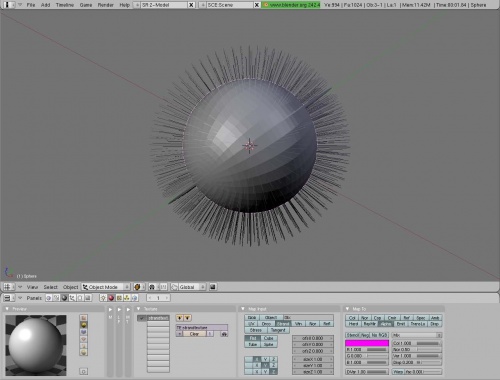The width and height of the screenshot is (500, 380).
Task: Open the Object menu in 3D header
Action: click(70, 287)
